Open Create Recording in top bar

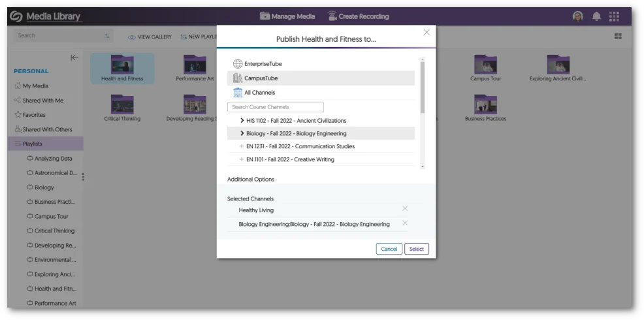358,16
